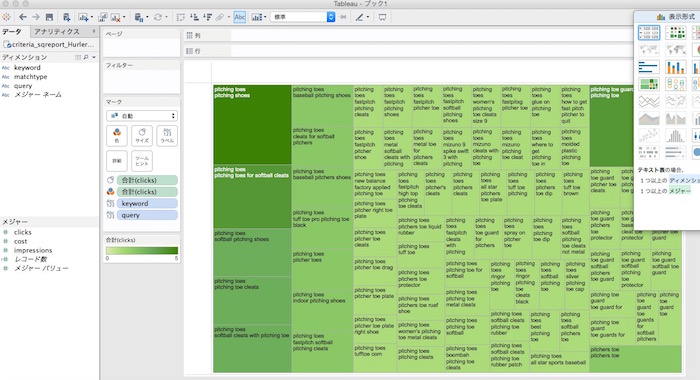700x380 pixels.
Task: Select the メジャー ネーム field
Action: click(x=38, y=95)
